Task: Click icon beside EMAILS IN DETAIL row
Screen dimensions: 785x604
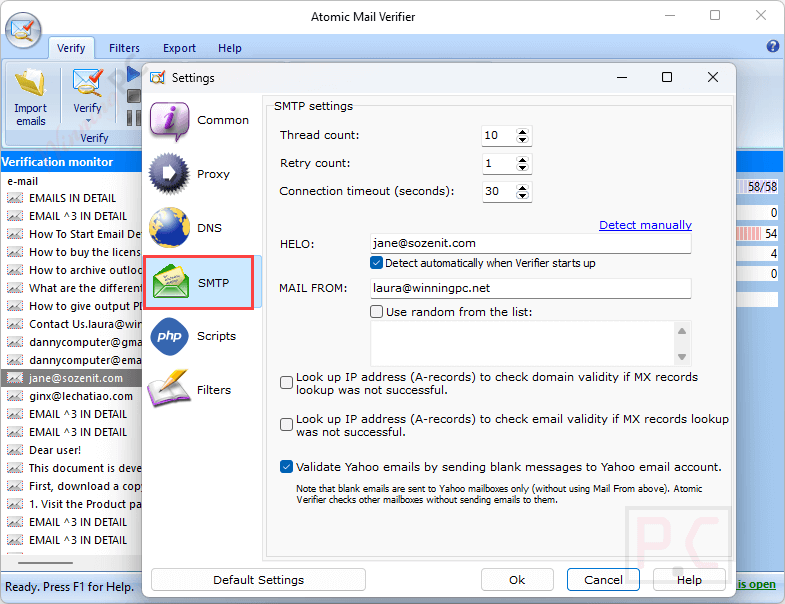Action: point(15,198)
